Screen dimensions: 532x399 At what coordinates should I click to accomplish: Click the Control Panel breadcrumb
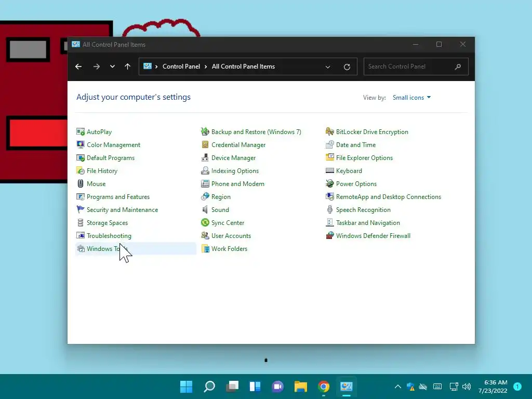click(181, 66)
